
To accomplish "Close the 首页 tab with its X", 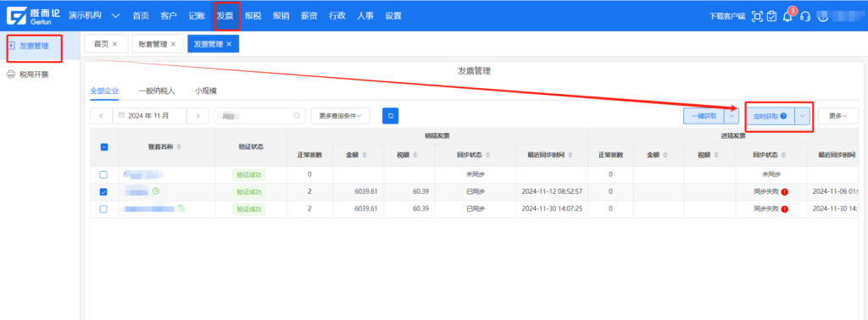I will click(x=114, y=44).
